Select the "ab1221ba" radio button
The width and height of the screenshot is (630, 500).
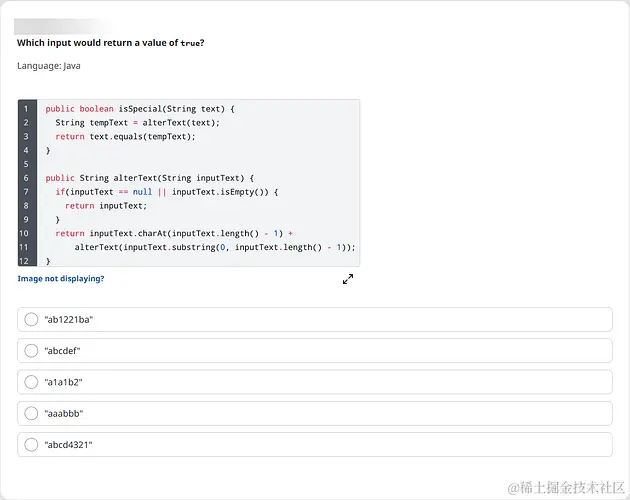point(31,320)
